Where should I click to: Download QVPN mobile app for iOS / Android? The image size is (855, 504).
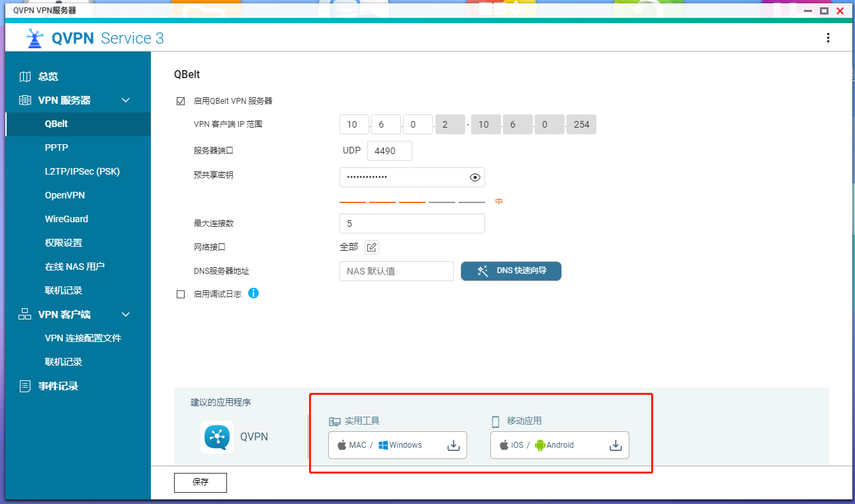pos(615,445)
